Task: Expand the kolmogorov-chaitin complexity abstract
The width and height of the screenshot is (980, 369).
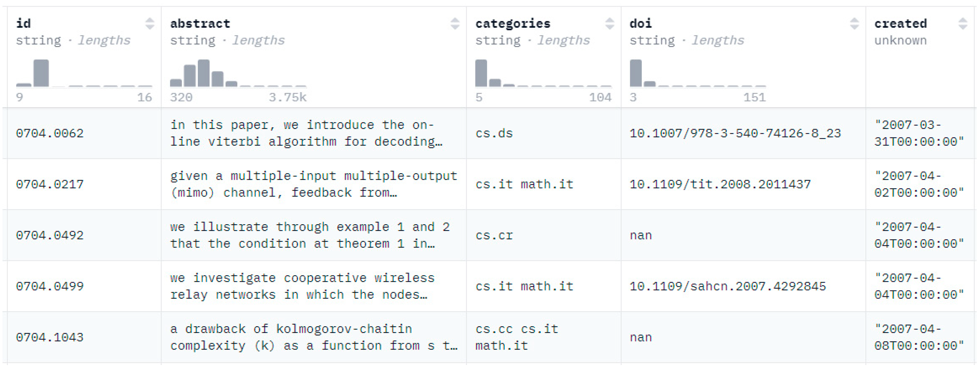Action: click(x=313, y=337)
